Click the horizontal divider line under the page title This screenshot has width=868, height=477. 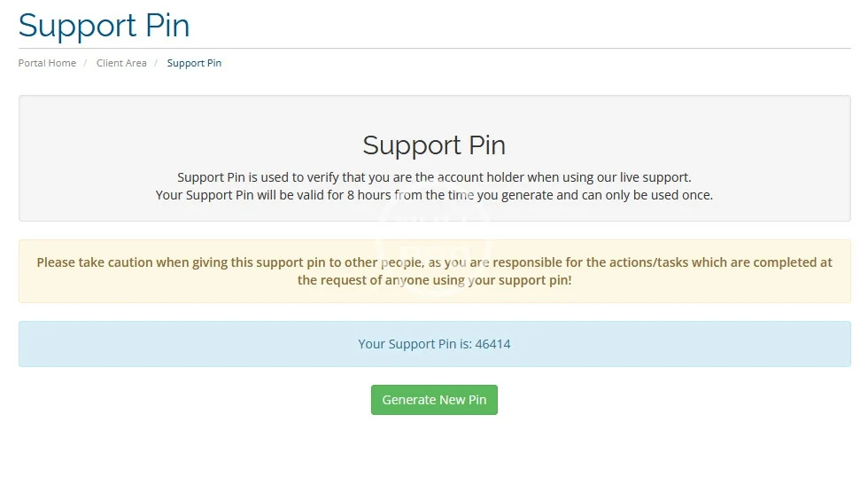tap(434, 48)
